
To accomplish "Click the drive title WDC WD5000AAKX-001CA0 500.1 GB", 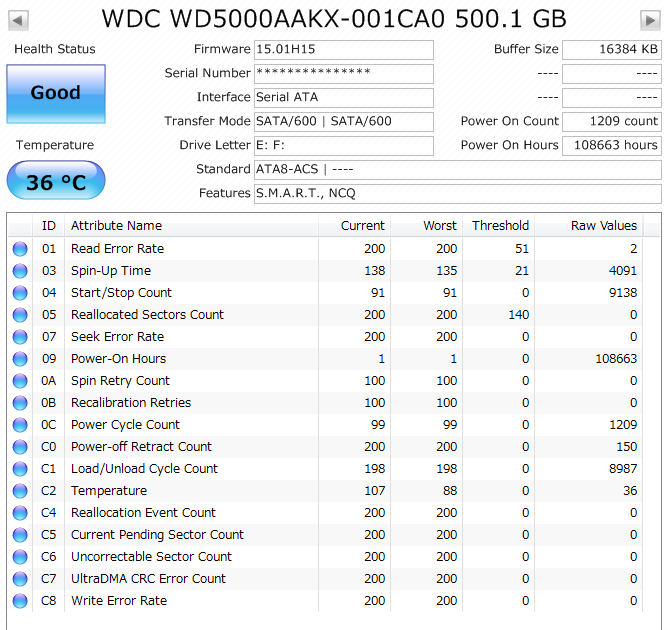I will pos(334,19).
